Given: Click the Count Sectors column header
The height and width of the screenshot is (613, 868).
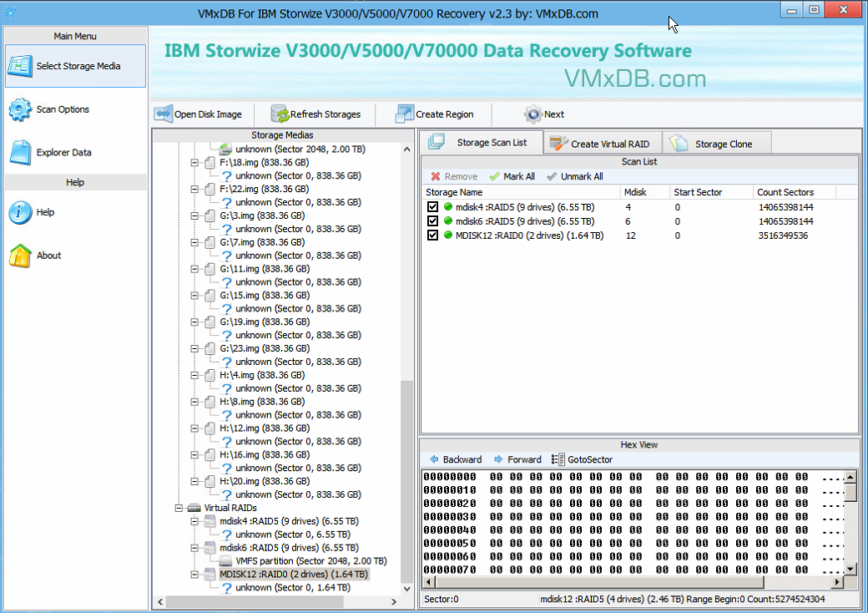Looking at the screenshot, I should pyautogui.click(x=794, y=192).
